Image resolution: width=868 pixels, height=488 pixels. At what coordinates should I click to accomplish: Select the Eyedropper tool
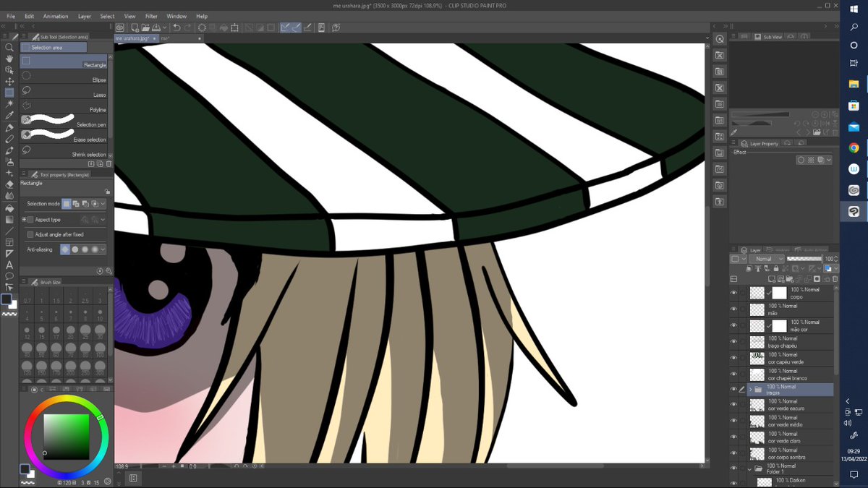pyautogui.click(x=9, y=116)
